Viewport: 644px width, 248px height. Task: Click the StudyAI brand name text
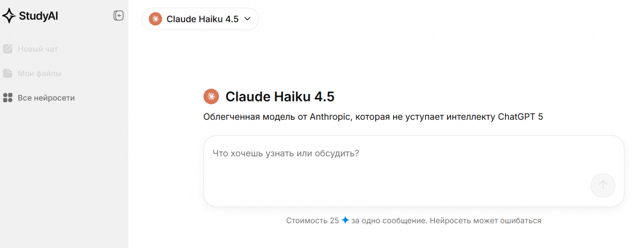[x=39, y=16]
